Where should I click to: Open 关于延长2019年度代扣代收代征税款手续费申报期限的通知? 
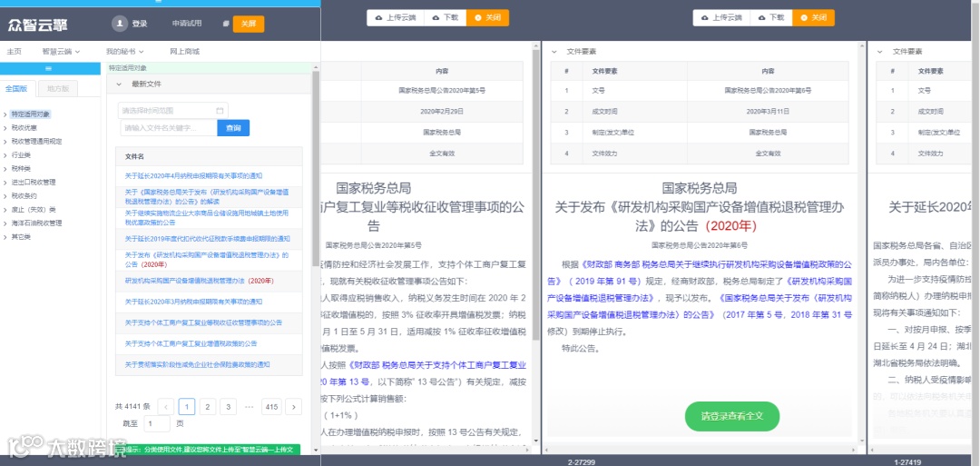click(208, 239)
